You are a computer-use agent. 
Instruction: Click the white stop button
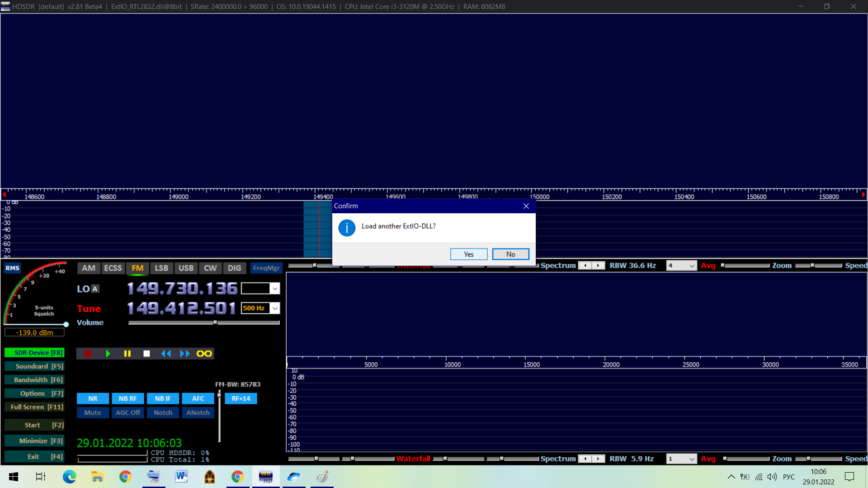click(146, 354)
